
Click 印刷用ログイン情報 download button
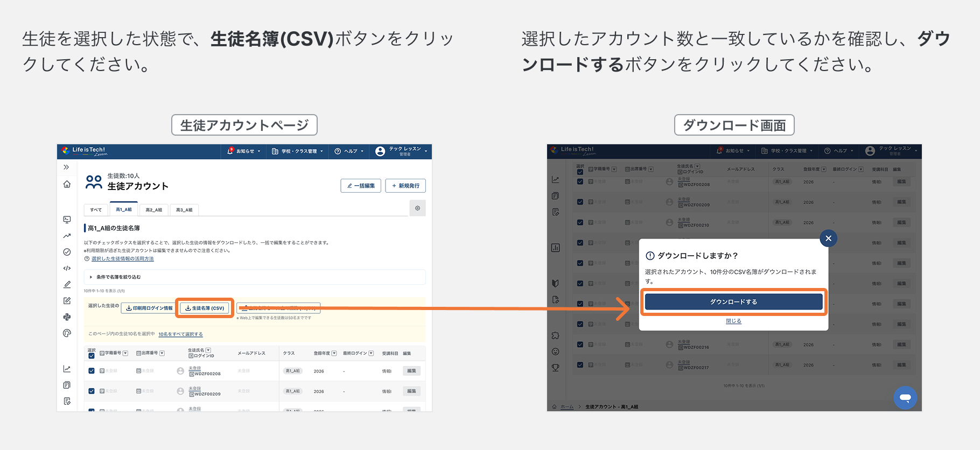pos(149,308)
